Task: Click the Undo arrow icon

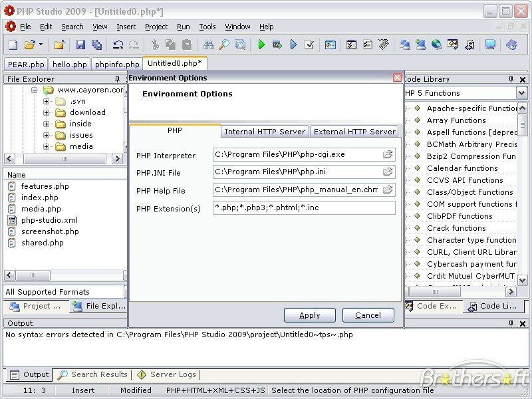Action: [x=118, y=45]
